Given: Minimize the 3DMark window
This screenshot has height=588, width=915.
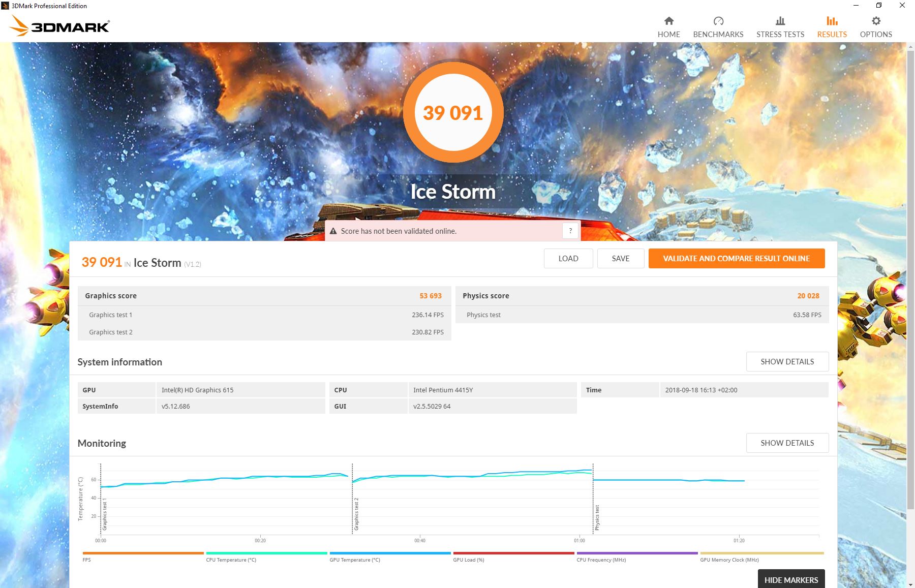Looking at the screenshot, I should [856, 6].
